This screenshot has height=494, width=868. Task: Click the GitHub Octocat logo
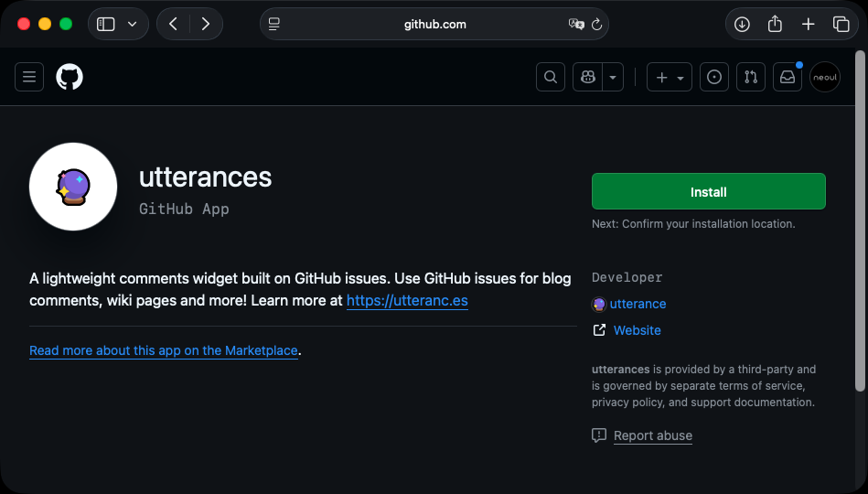coord(70,78)
